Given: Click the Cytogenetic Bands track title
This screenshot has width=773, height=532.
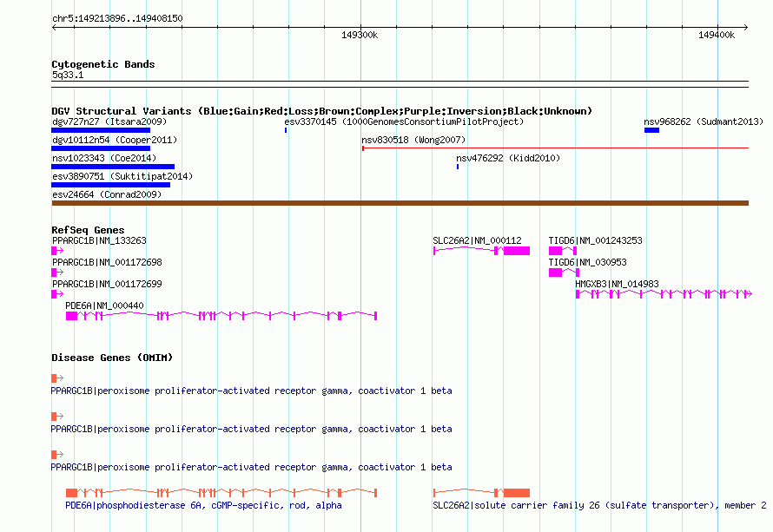Looking at the screenshot, I should (103, 64).
